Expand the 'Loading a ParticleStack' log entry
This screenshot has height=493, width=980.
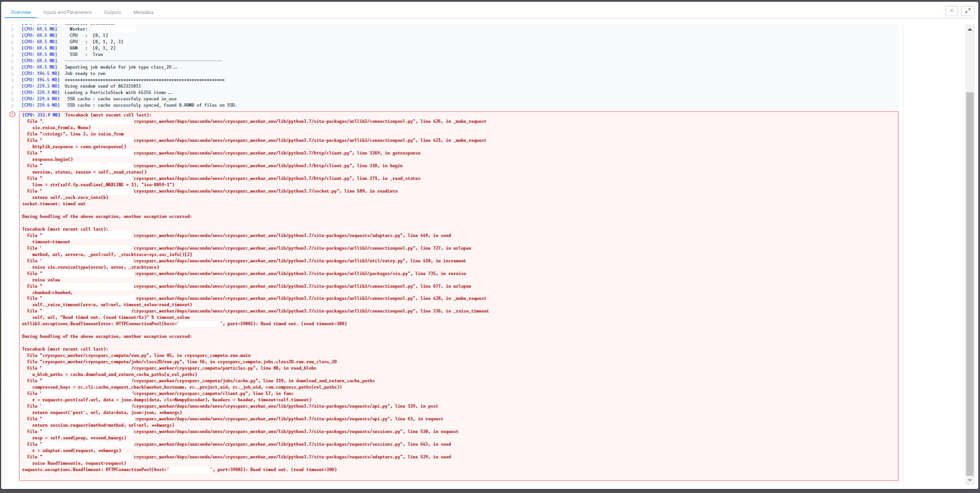[12, 93]
